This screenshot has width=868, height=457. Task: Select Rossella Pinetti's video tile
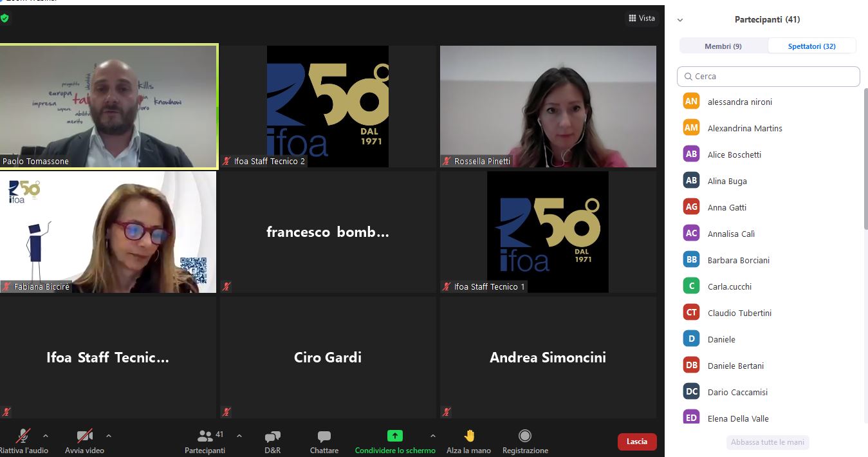548,106
